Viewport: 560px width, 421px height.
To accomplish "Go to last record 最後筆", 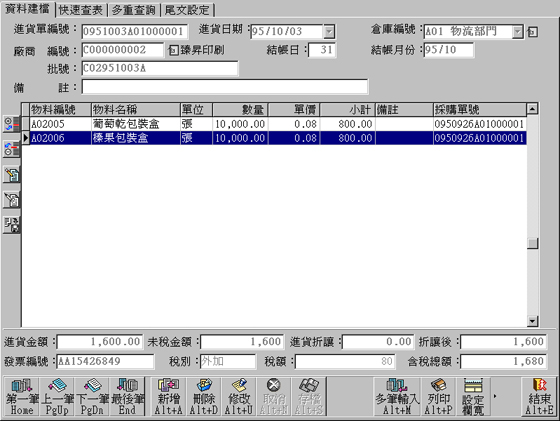I will click(x=127, y=396).
